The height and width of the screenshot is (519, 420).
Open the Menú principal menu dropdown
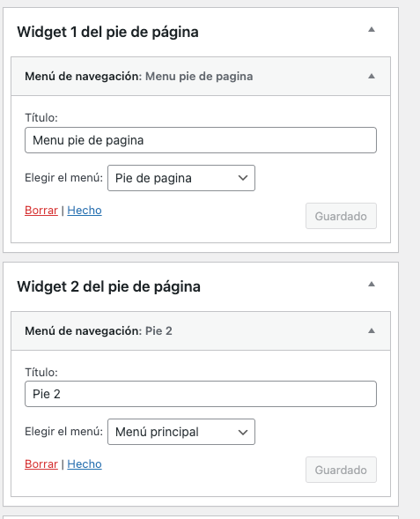pos(181,432)
